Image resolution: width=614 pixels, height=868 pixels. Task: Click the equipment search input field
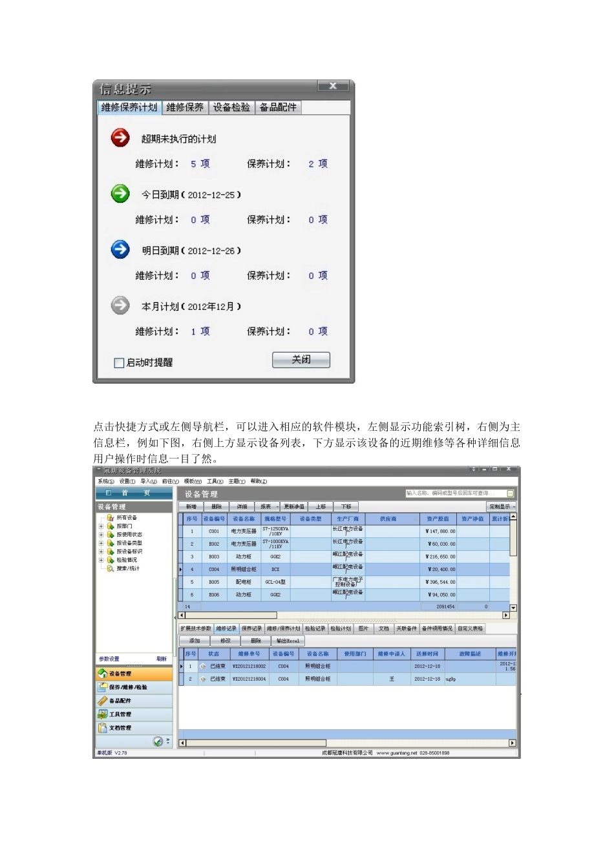[456, 493]
